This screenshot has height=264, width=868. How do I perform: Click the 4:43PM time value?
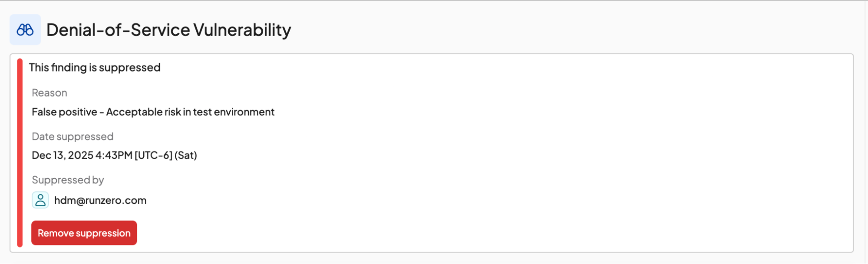[114, 155]
